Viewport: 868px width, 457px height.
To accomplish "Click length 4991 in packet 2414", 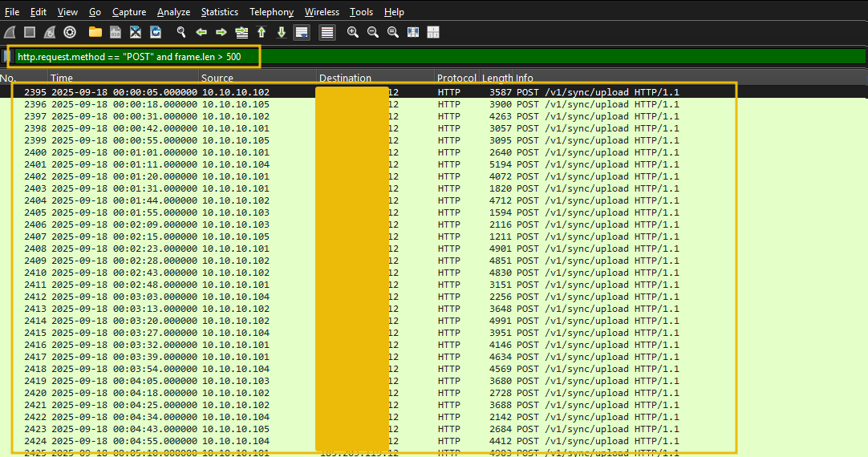I will tap(501, 321).
